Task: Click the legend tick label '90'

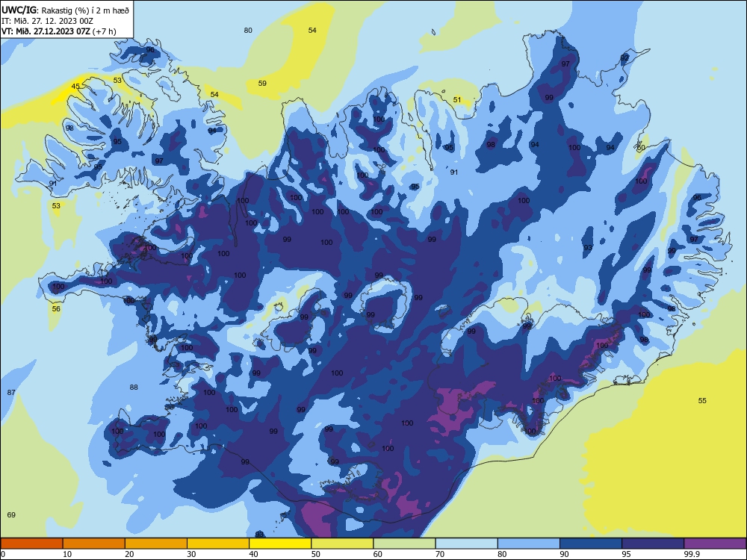Action: tap(564, 554)
